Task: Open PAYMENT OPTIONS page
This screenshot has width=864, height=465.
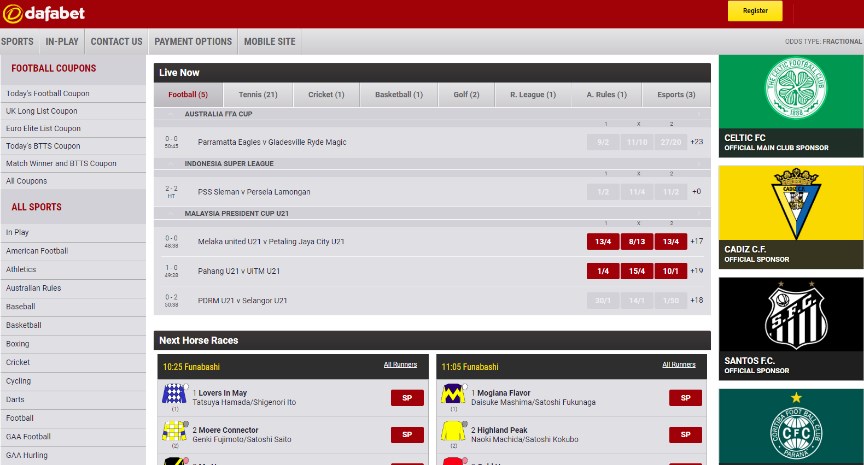Action: tap(193, 41)
